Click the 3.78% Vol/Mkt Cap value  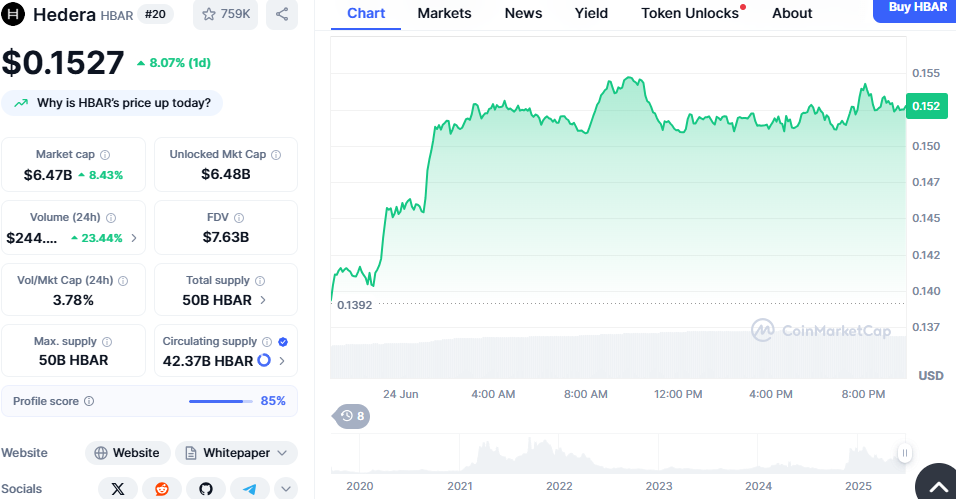pyautogui.click(x=73, y=300)
